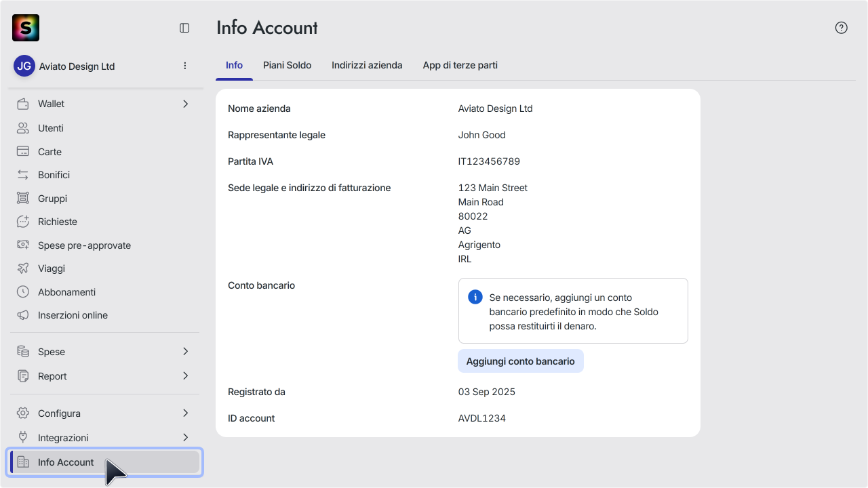Screen dimensions: 868x488
Task: Click the Info Account page heading
Action: [267, 28]
